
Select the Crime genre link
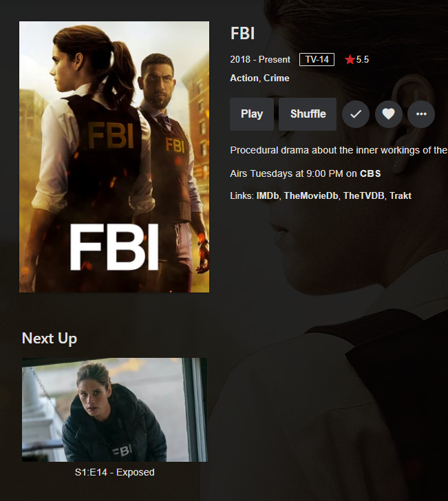pyautogui.click(x=277, y=78)
